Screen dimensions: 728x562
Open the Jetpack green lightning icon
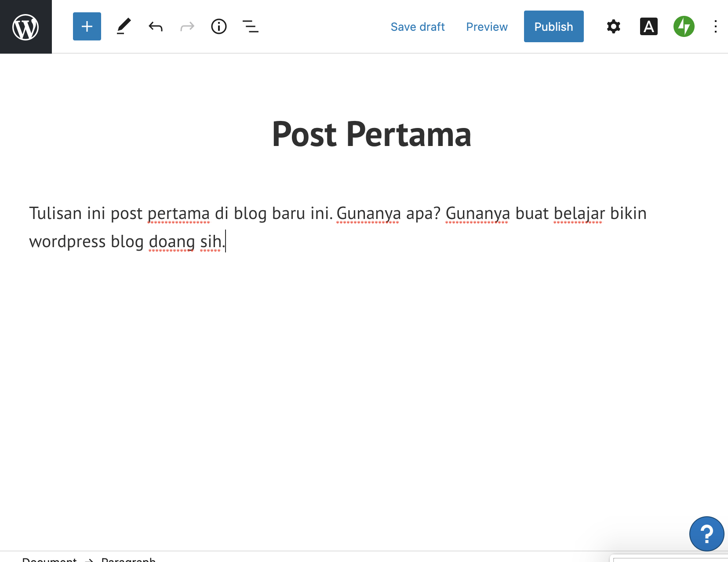684,26
